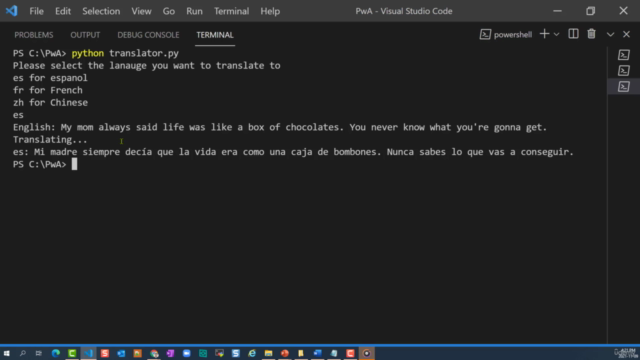Click the 'python translator.py' command line
640x360 pixels.
[x=125, y=53]
